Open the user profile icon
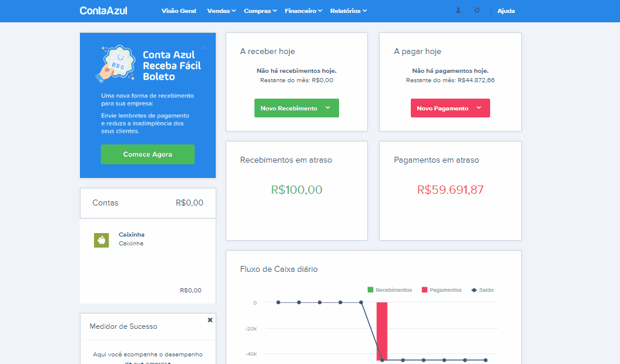This screenshot has height=364, width=620. click(x=458, y=11)
